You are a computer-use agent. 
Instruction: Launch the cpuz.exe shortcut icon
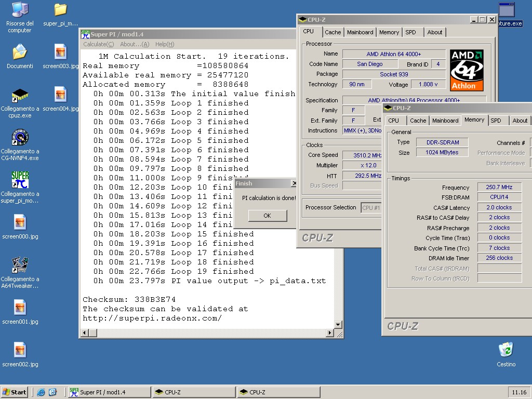click(20, 95)
